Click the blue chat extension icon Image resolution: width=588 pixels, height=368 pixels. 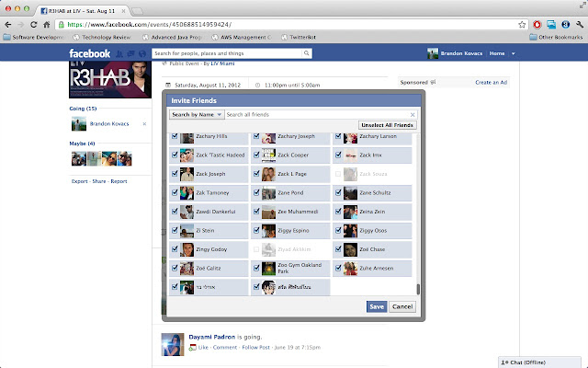pos(551,25)
